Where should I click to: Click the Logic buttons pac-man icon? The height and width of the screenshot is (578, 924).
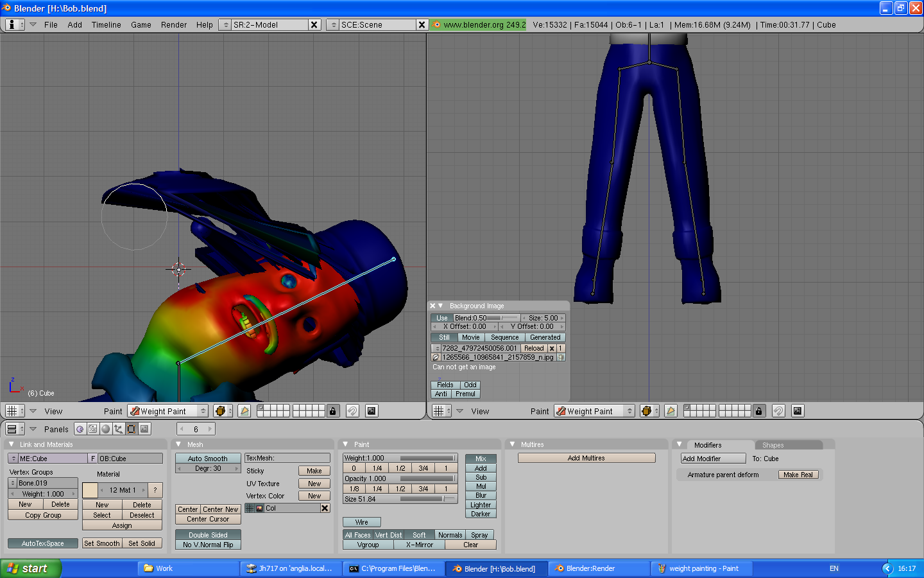tap(80, 428)
